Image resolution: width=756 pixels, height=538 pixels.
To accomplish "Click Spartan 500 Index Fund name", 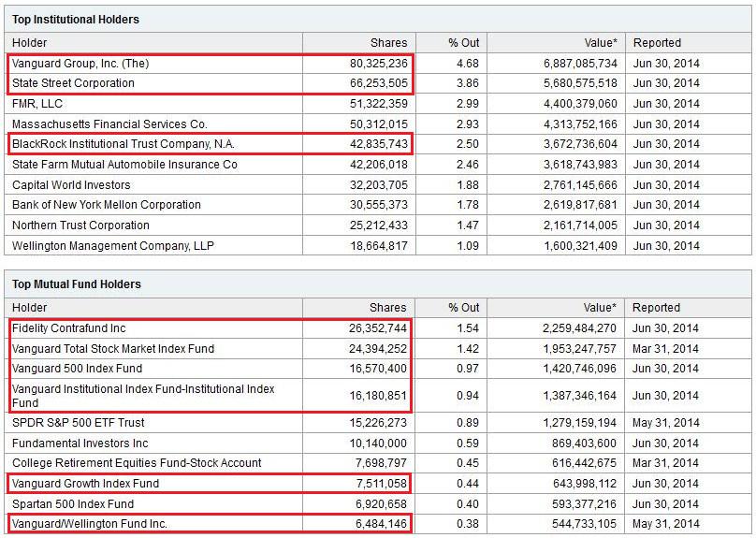I will [73, 504].
